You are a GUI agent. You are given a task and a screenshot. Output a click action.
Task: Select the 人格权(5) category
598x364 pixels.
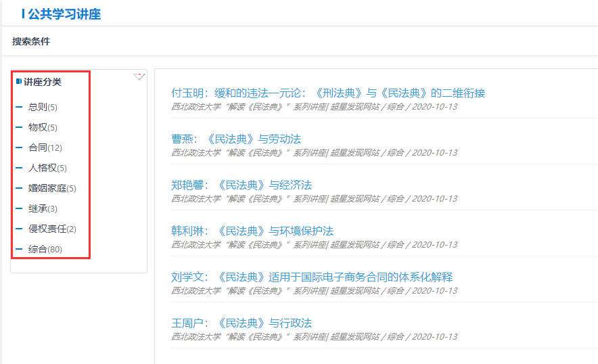[x=47, y=168]
